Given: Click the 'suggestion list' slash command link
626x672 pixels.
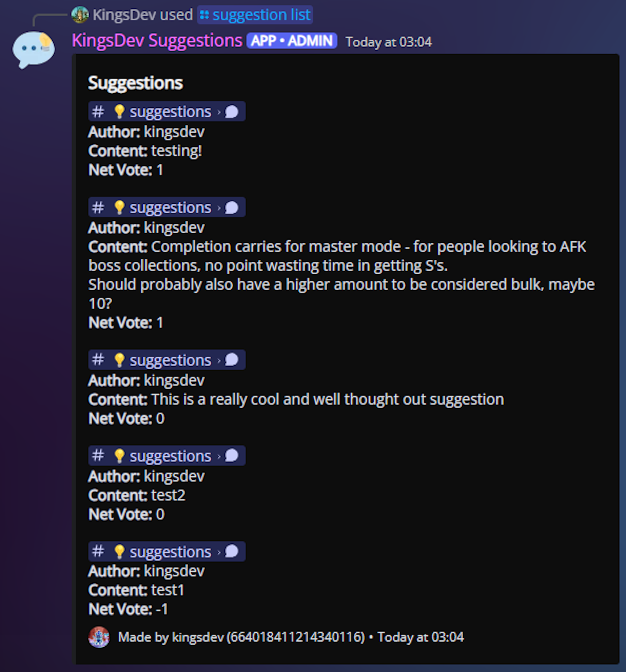Looking at the screenshot, I should click(255, 15).
